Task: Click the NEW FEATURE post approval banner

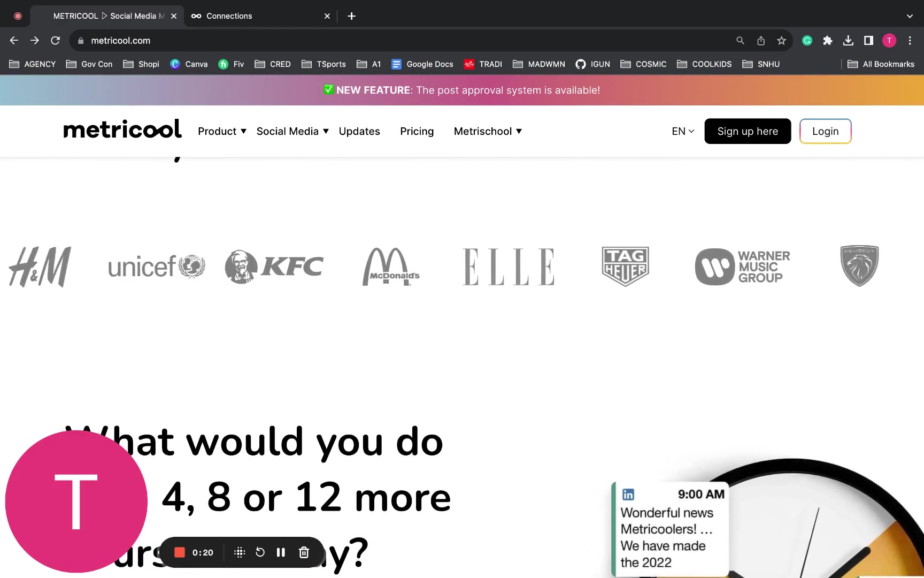Action: click(462, 90)
